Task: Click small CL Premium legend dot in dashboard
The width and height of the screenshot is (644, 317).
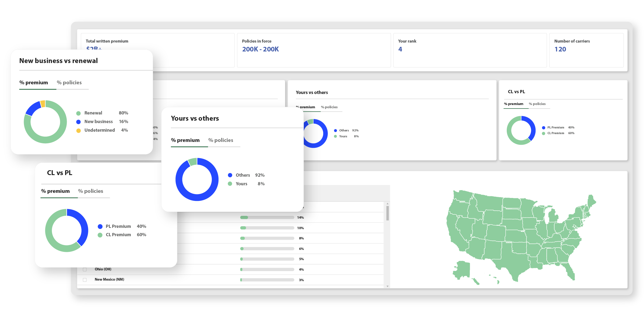Action: [x=544, y=133]
